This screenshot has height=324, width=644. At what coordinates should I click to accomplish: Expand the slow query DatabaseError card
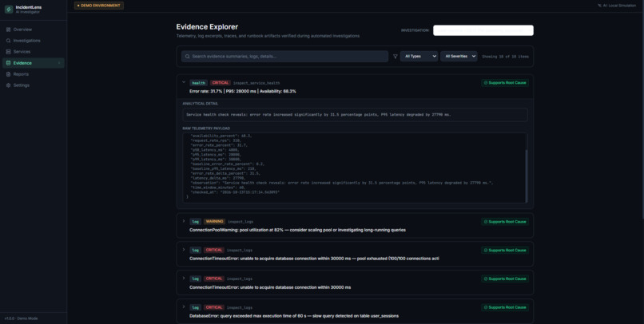[x=184, y=307]
